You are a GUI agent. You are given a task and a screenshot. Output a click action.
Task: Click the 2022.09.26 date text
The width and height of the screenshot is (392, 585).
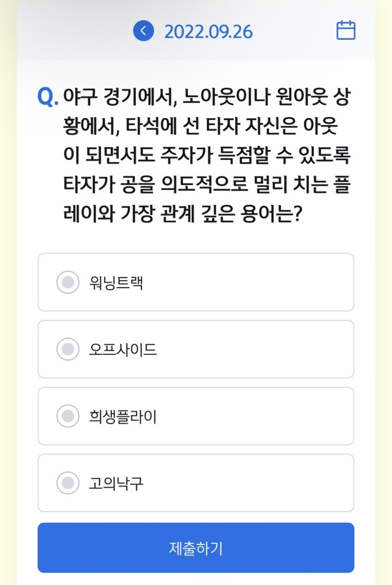pos(208,31)
